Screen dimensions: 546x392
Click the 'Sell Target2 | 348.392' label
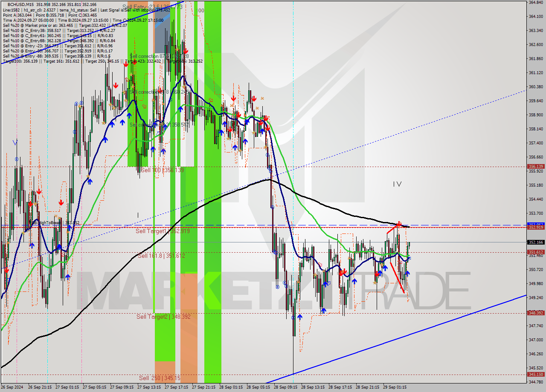163,317
